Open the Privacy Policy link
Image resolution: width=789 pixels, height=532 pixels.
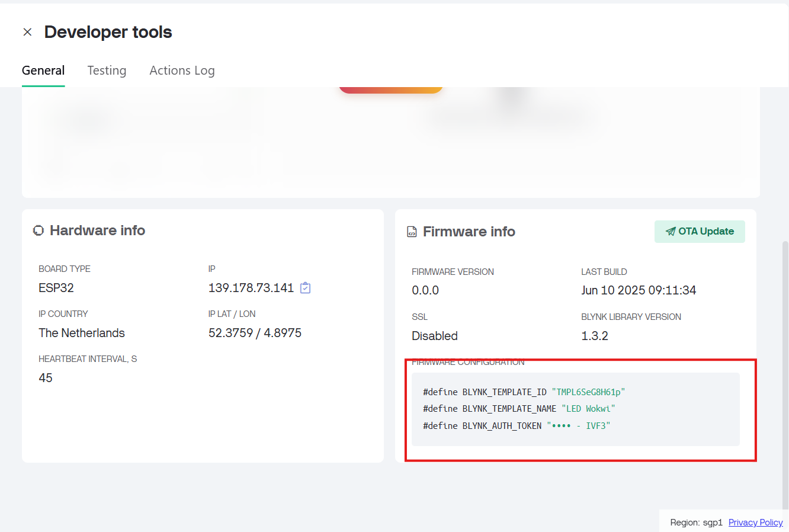755,522
